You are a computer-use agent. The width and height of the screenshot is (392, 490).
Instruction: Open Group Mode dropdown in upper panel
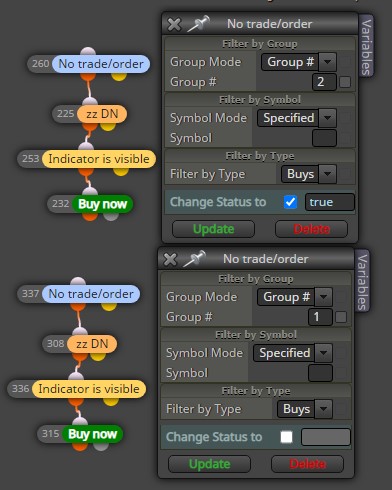(x=299, y=62)
